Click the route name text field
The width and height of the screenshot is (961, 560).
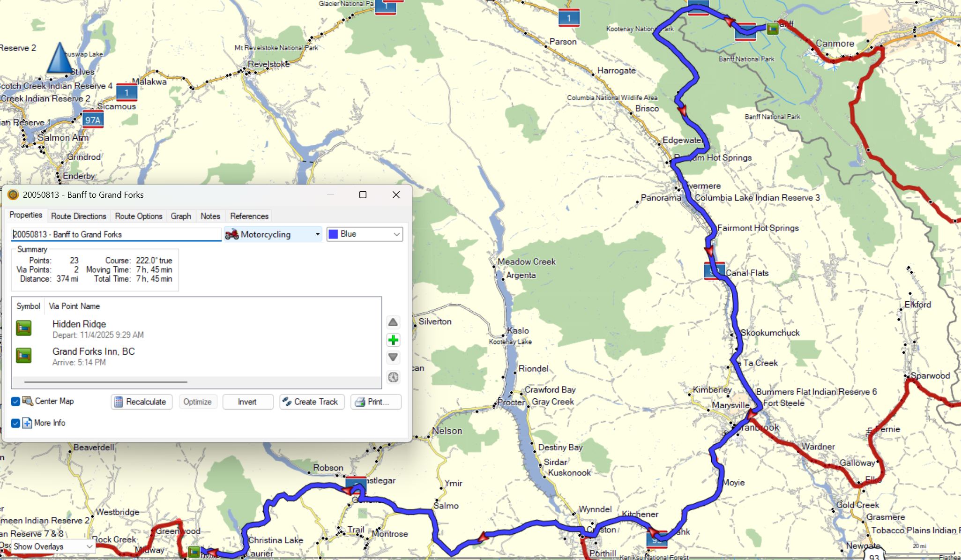[x=116, y=234]
